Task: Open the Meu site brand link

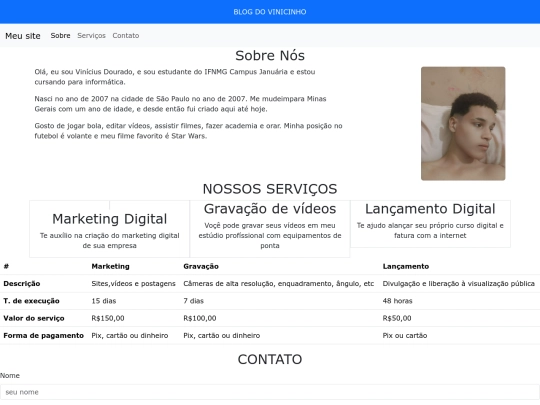Action: pyautogui.click(x=23, y=36)
